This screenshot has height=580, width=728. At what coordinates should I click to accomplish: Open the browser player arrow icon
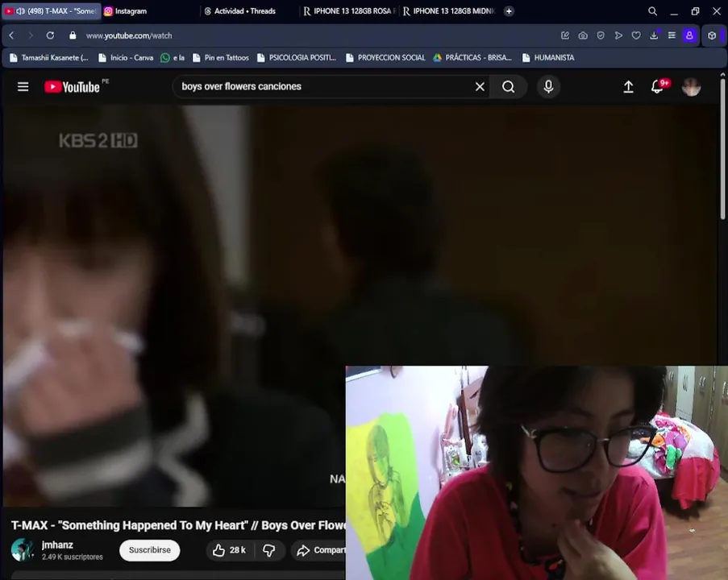click(618, 35)
